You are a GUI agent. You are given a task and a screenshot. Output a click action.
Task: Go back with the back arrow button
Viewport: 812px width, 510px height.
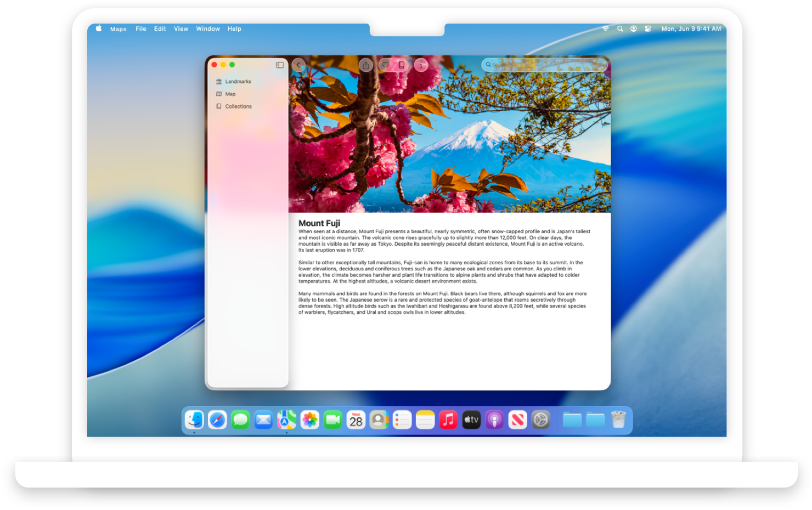[298, 65]
